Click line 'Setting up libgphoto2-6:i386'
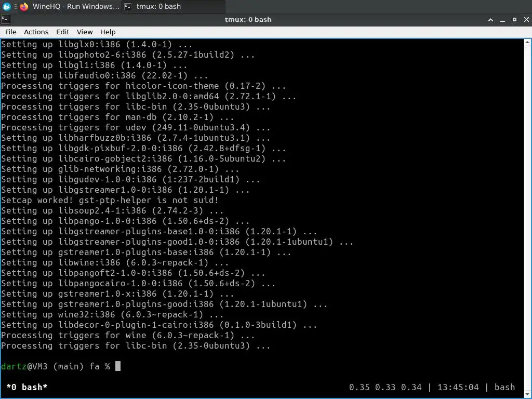The width and height of the screenshot is (532, 399). pos(128,55)
